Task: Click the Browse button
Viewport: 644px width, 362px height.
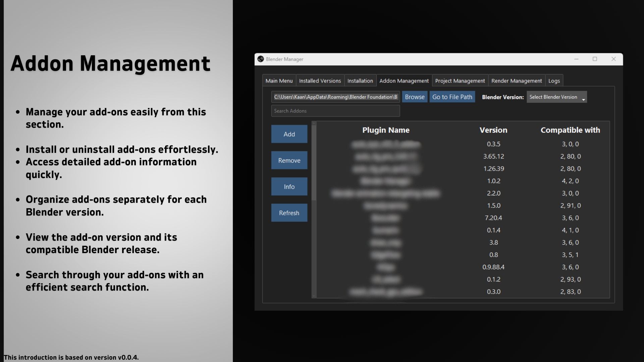Action: click(x=415, y=97)
